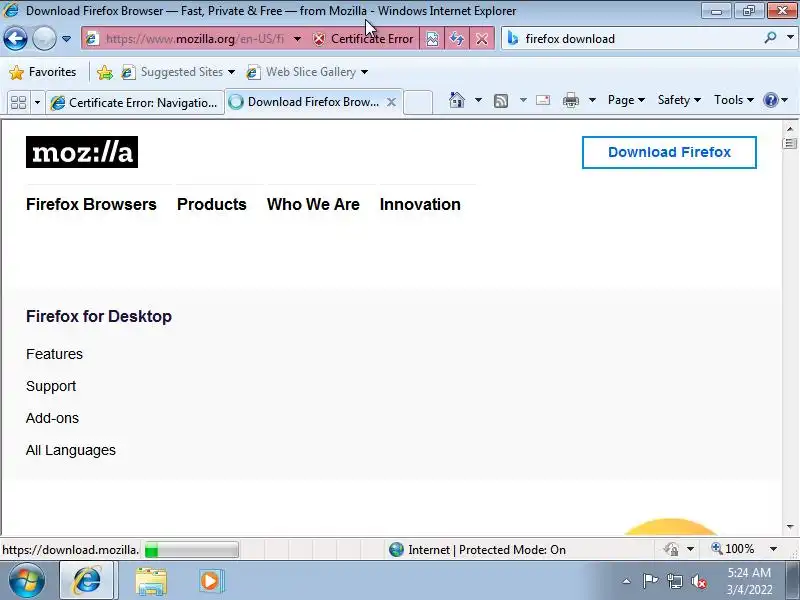Open the Favorites star button
This screenshot has height=600, width=800.
(43, 72)
